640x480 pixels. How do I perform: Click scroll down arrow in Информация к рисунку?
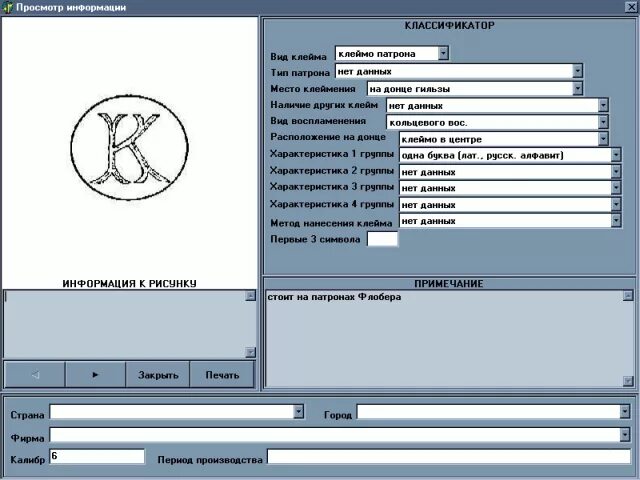click(251, 352)
